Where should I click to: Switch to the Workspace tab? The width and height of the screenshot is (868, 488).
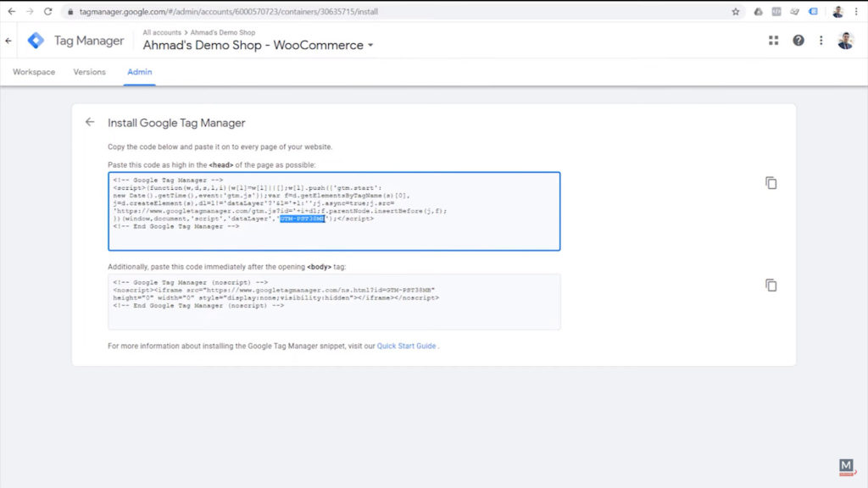33,72
